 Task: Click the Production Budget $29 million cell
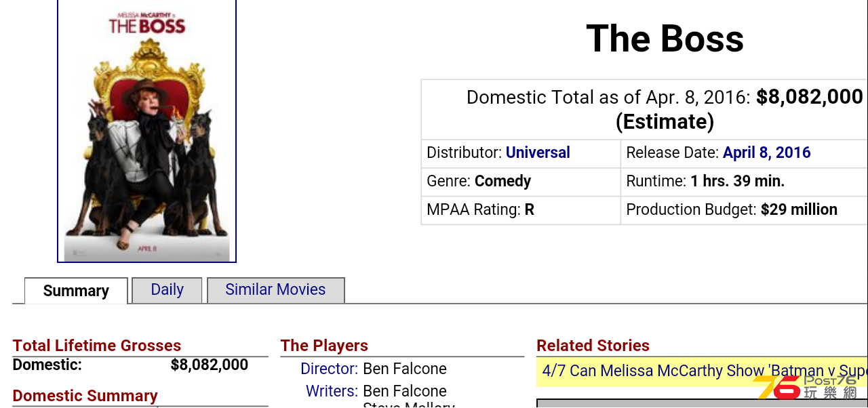[744, 210]
